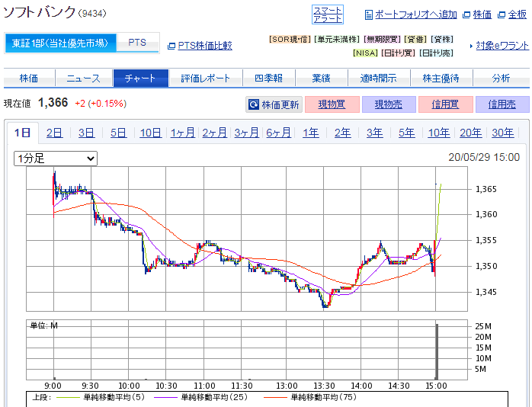
Task: Open PTS株価比較 link
Action: [x=205, y=46]
